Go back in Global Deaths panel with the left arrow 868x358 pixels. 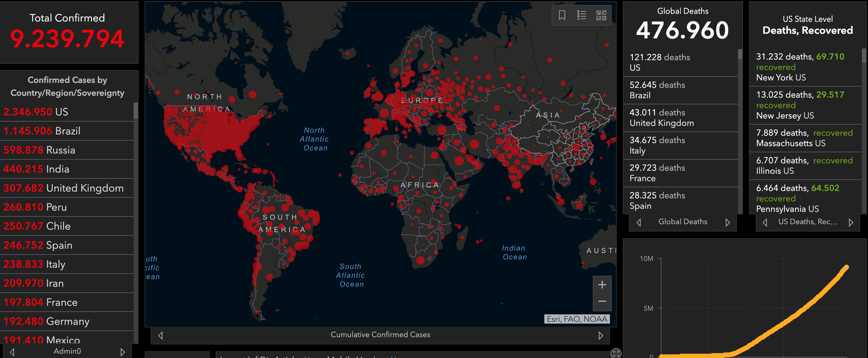(638, 222)
